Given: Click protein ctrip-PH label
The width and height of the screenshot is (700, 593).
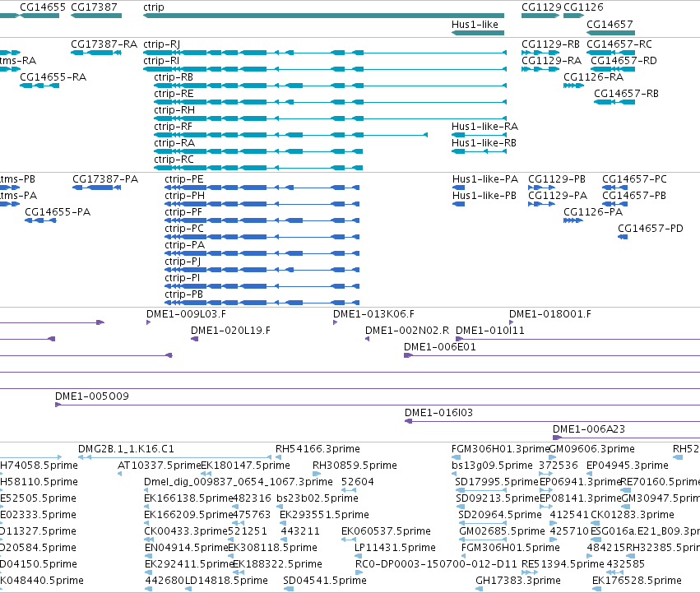Looking at the screenshot, I should (185, 196).
